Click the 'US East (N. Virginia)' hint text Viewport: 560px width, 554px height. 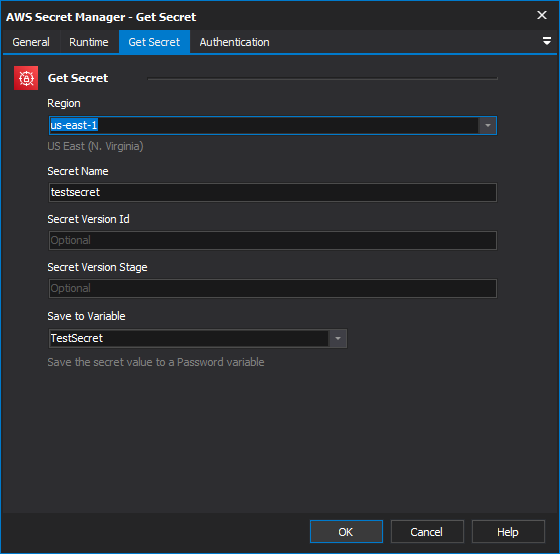point(95,146)
